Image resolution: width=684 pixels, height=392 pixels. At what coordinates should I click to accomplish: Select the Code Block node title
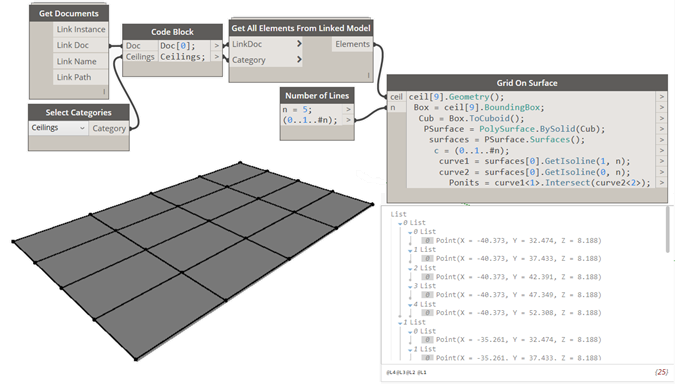pyautogui.click(x=172, y=32)
